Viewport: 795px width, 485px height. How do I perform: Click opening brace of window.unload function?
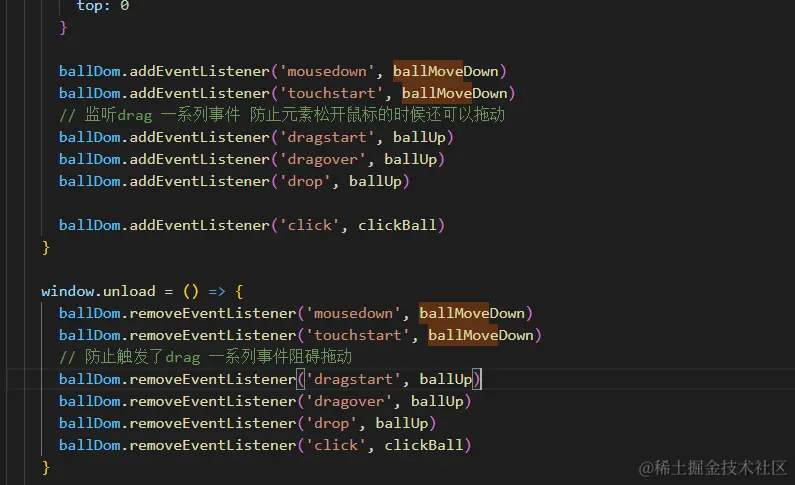(x=239, y=291)
